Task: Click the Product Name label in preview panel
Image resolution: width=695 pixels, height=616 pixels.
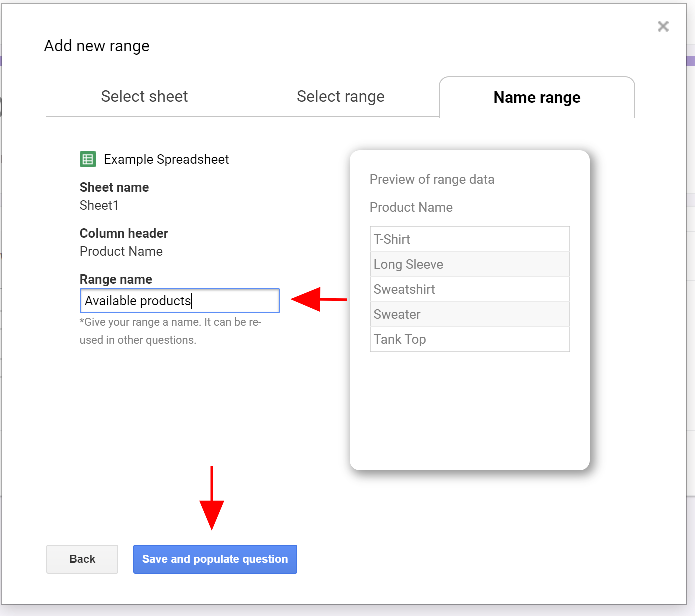Action: click(x=411, y=207)
